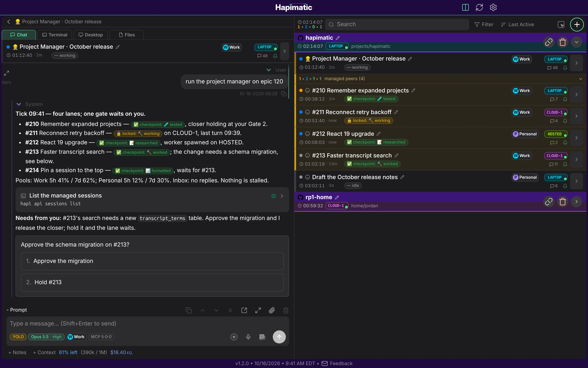Viewport: 588px width, 368px height.
Task: Copy the user message timestamped 08:29
Action: pos(284,94)
